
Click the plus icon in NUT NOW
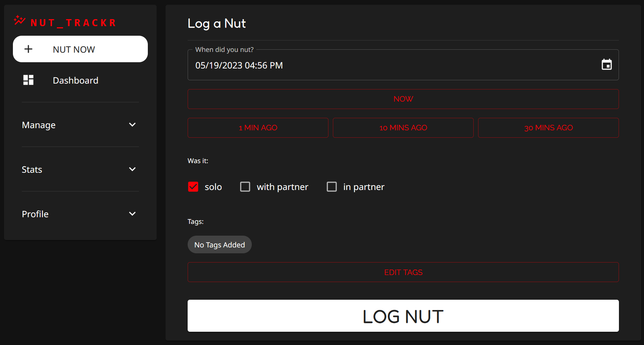pyautogui.click(x=28, y=49)
